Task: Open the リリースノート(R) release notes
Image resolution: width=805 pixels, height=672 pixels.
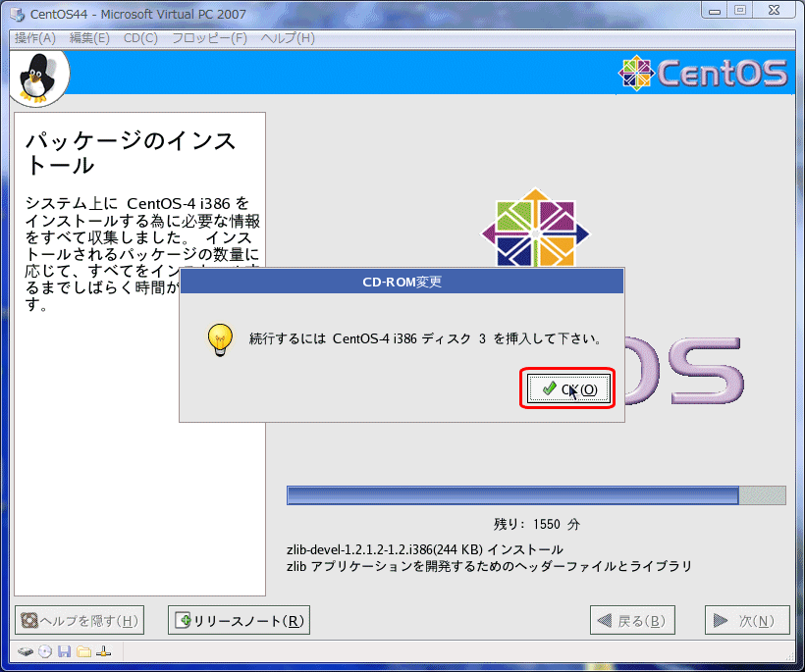Action: [x=239, y=621]
